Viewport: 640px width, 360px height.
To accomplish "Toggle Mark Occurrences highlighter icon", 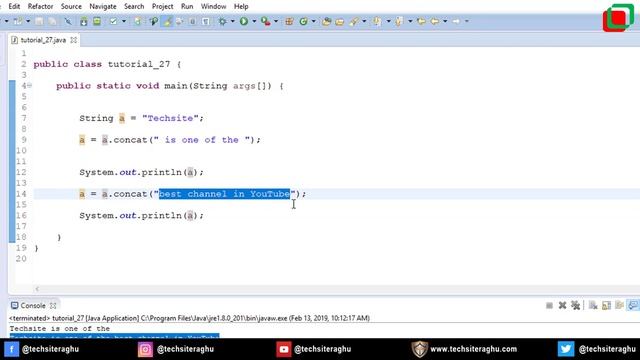I will [167, 21].
